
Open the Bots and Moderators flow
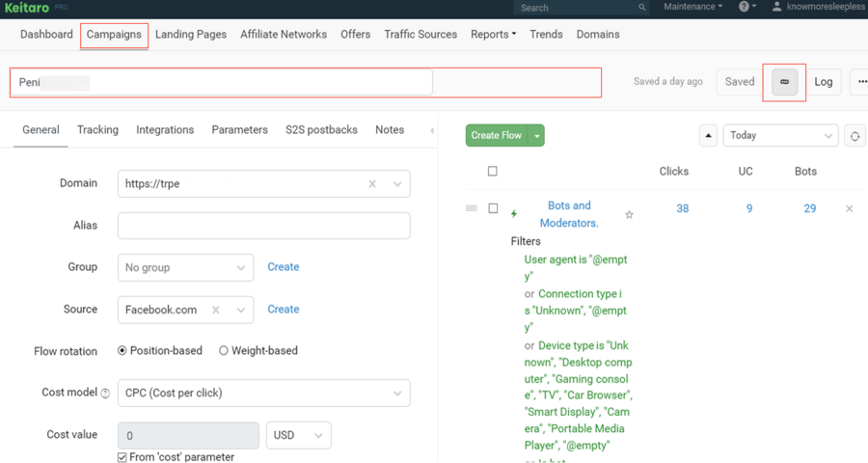coord(569,214)
